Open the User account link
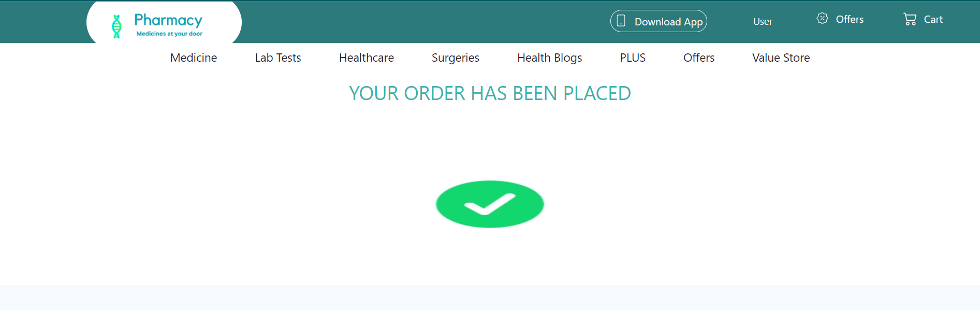Image resolution: width=980 pixels, height=310 pixels. pyautogui.click(x=763, y=22)
